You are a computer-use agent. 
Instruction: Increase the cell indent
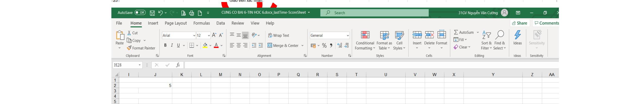(x=260, y=46)
